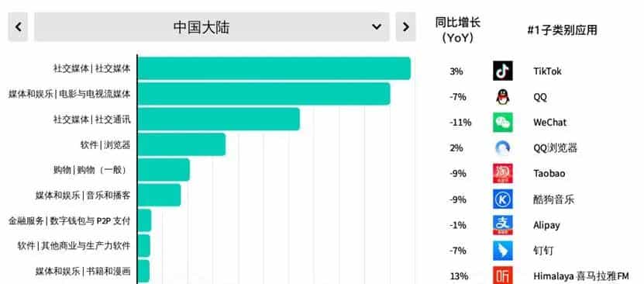Select the 电影与电视流媒体 category bar

coord(263,94)
